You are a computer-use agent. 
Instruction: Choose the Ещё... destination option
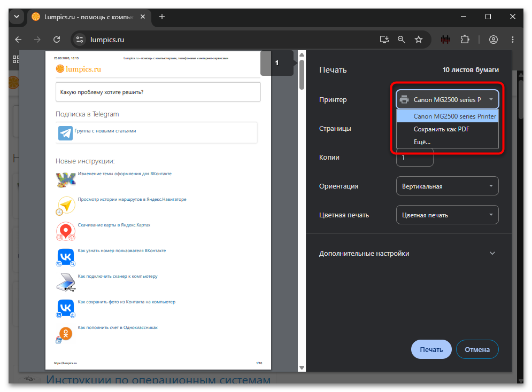coord(447,142)
